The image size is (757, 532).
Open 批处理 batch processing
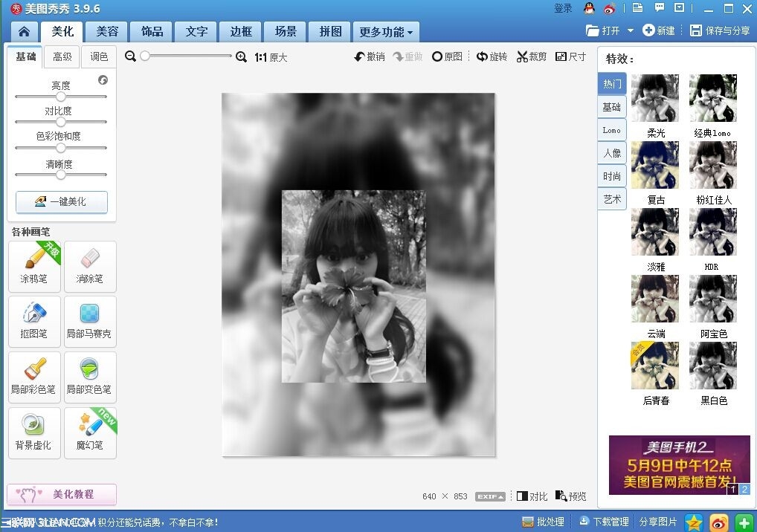point(543,522)
